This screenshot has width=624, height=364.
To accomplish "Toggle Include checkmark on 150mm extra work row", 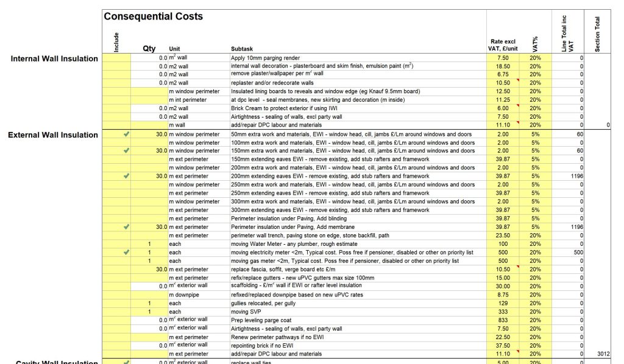I will pyautogui.click(x=126, y=150).
